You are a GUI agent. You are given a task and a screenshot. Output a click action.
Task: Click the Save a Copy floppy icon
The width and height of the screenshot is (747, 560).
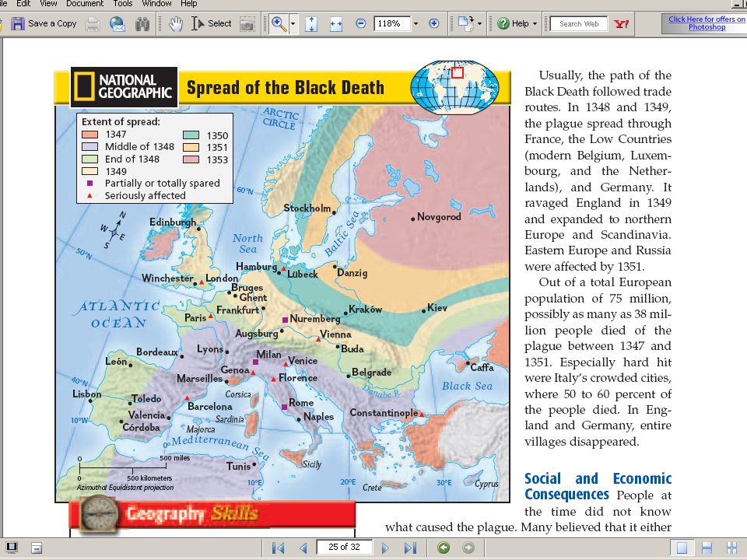18,23
